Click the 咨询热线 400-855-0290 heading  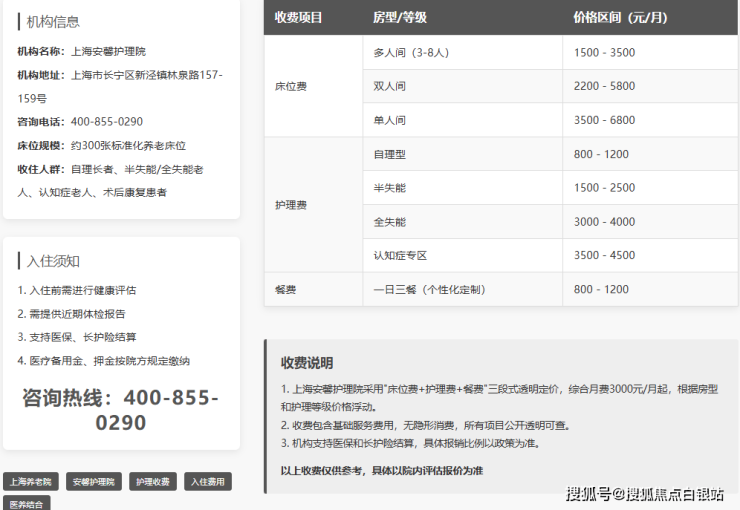[121, 410]
